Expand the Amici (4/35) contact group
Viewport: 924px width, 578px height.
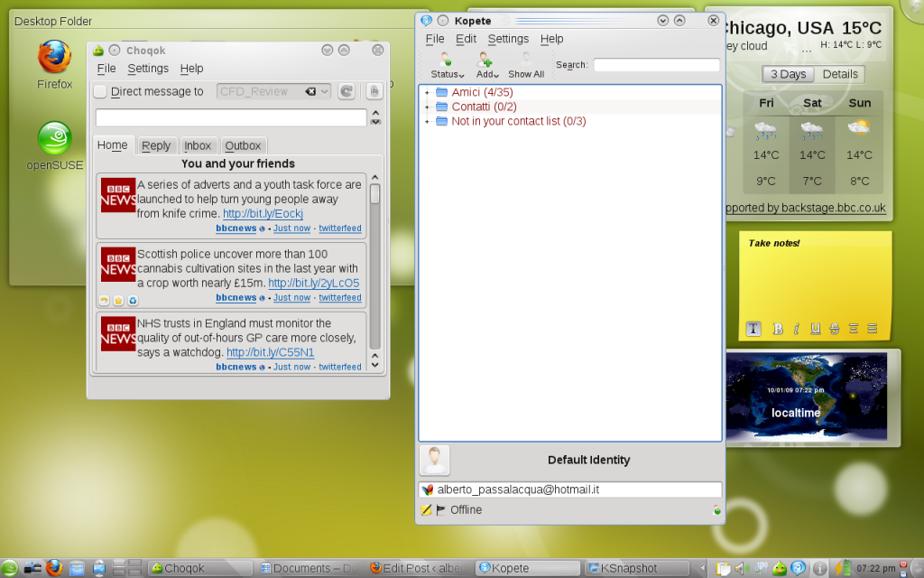(427, 93)
